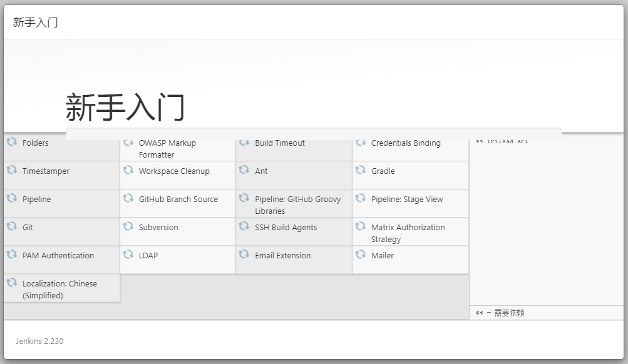Click the refresh icon beside Pipeline: Stage View
This screenshot has height=364, width=628.
(361, 198)
